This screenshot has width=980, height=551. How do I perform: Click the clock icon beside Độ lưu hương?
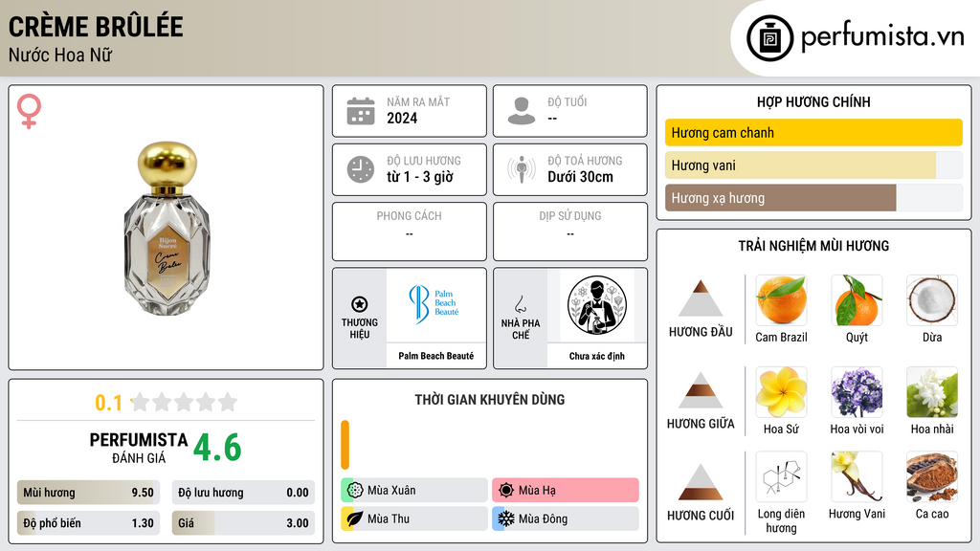click(x=361, y=169)
